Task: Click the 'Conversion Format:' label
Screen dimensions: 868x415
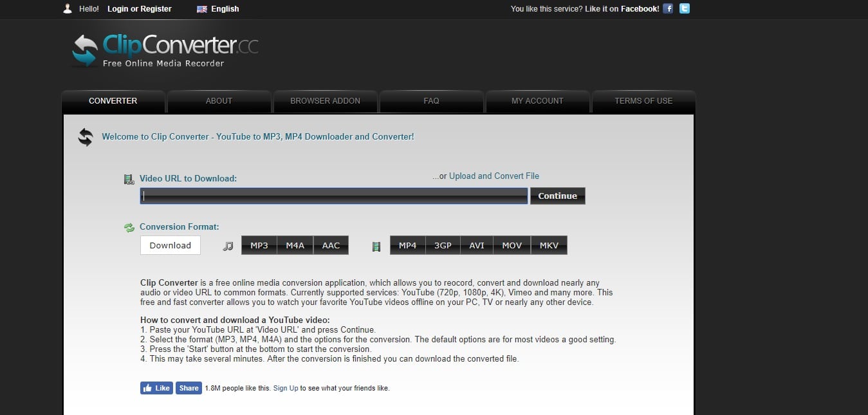Action: pos(180,226)
